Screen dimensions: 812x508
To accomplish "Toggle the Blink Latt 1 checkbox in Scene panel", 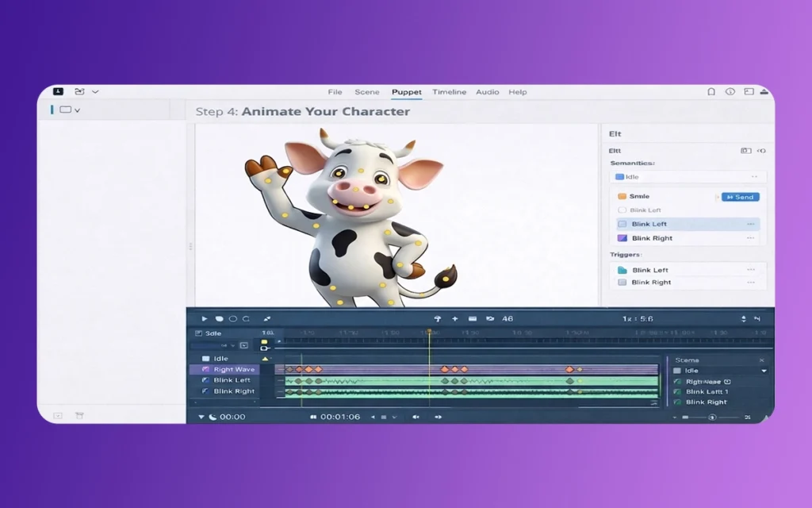I will pyautogui.click(x=677, y=392).
